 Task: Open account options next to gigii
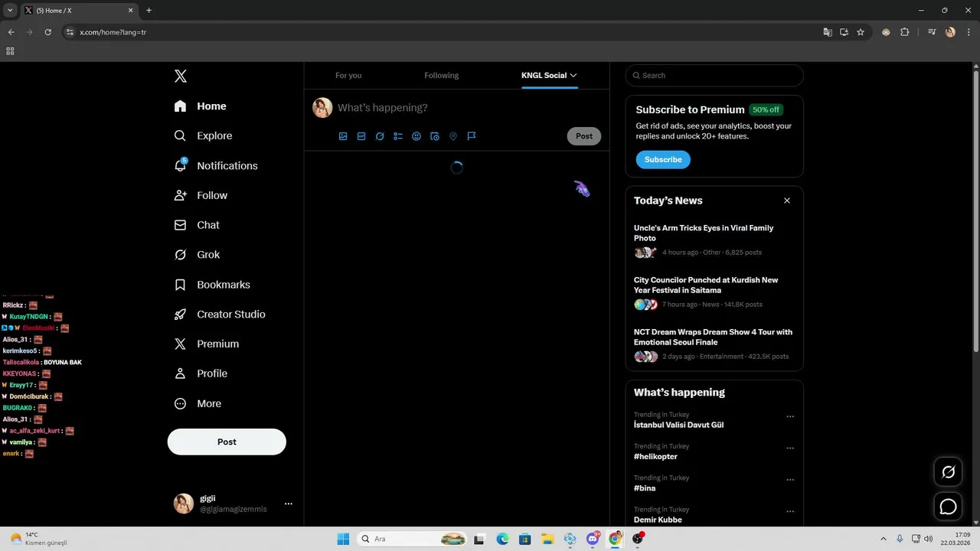(289, 504)
